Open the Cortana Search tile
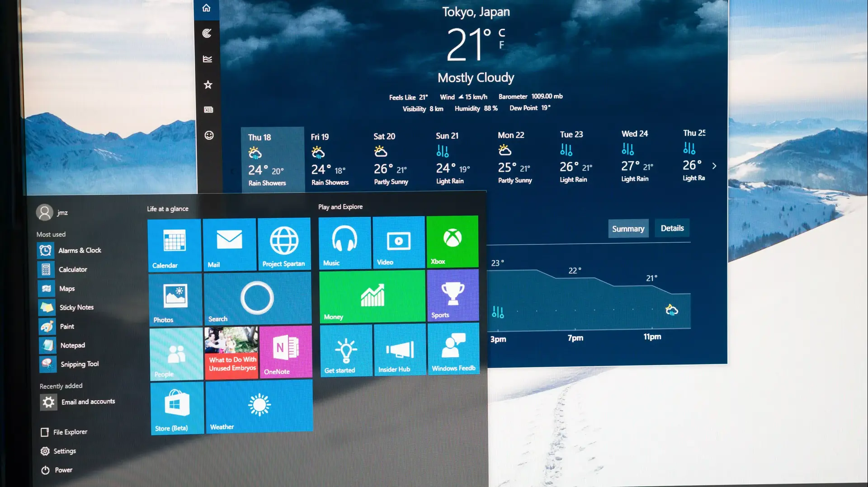Image resolution: width=868 pixels, height=487 pixels. pos(258,299)
